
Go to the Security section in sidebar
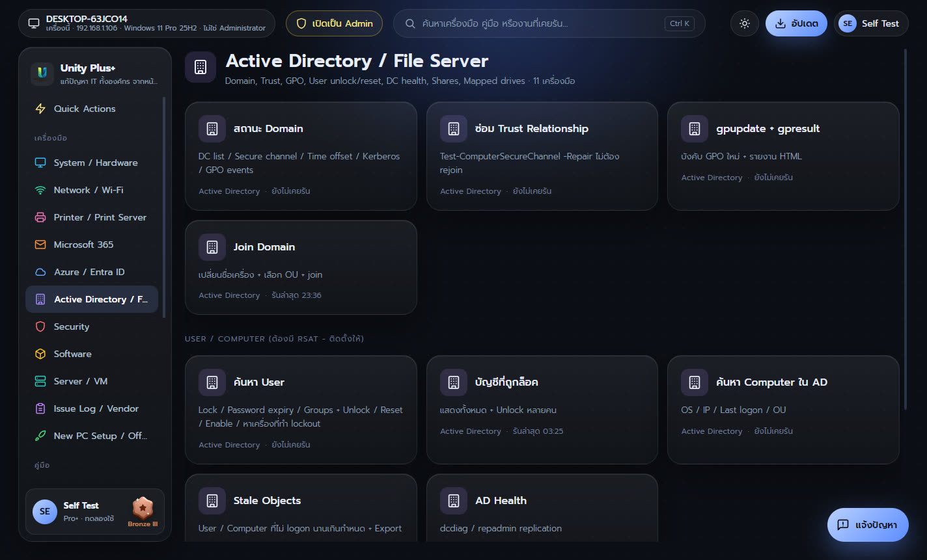click(x=92, y=327)
